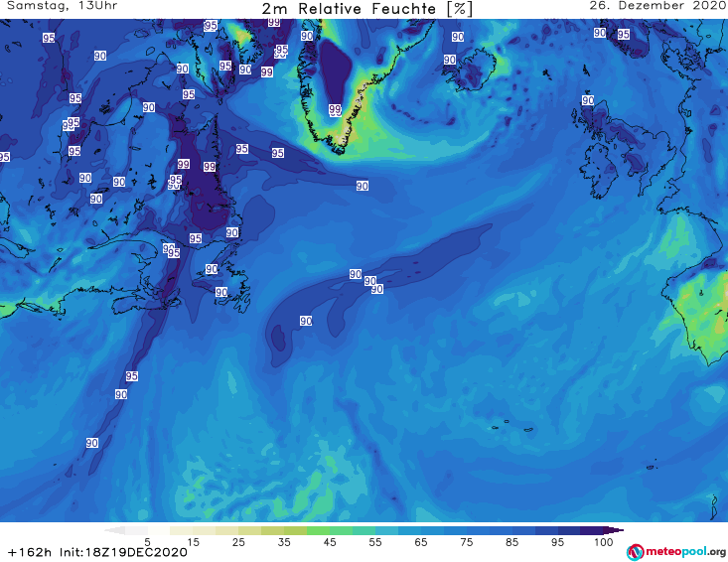Click the '90' contour label over Scotland
The image size is (728, 562).
(588, 100)
